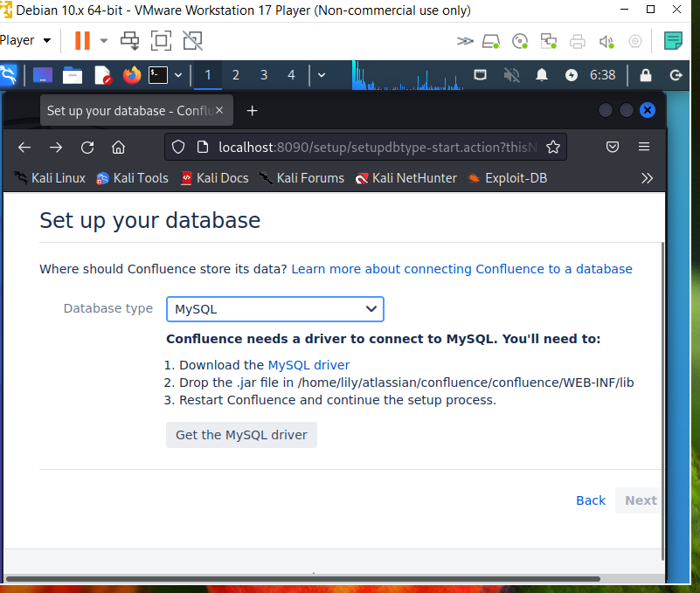The height and width of the screenshot is (593, 700).
Task: Click the tracking protection shield icon
Action: pos(178,147)
